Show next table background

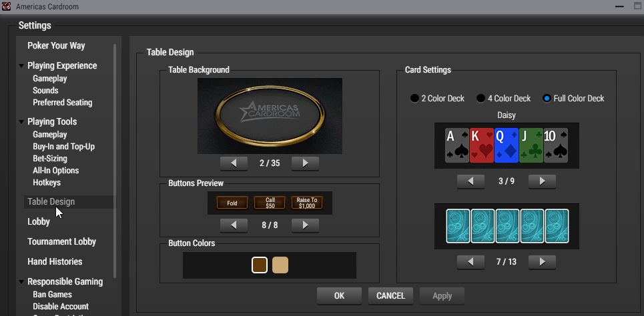pyautogui.click(x=305, y=163)
